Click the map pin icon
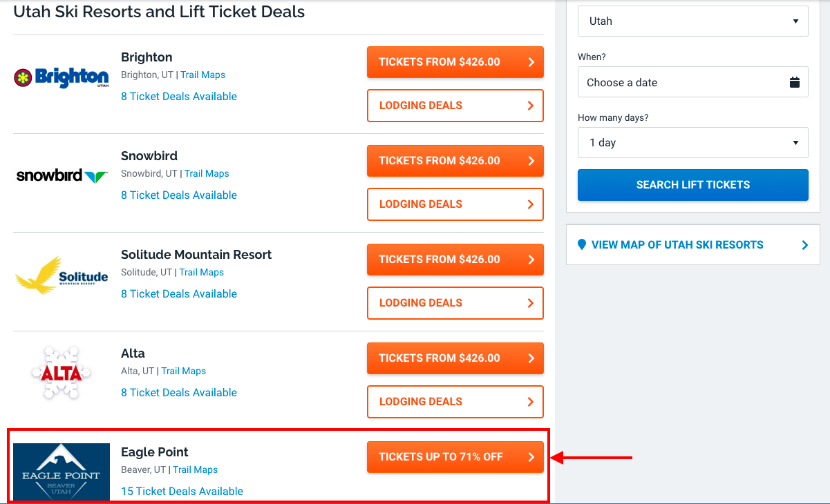The height and width of the screenshot is (504, 830). pos(582,244)
